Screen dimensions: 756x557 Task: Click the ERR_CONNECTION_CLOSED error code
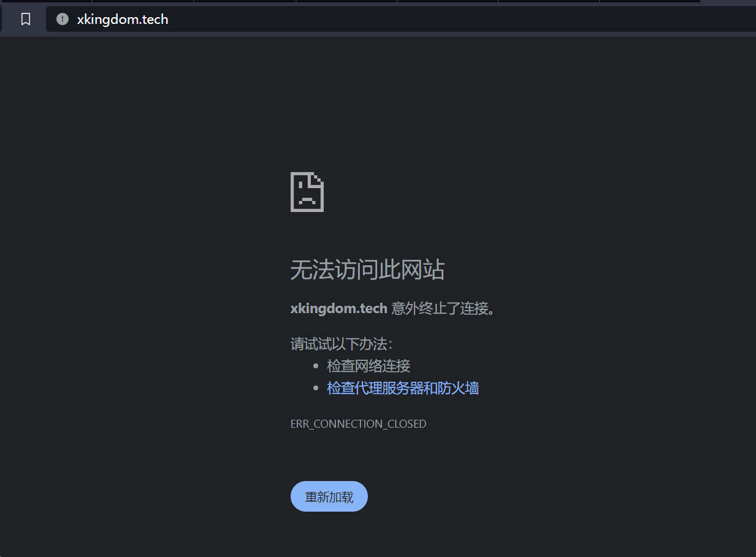(x=358, y=424)
